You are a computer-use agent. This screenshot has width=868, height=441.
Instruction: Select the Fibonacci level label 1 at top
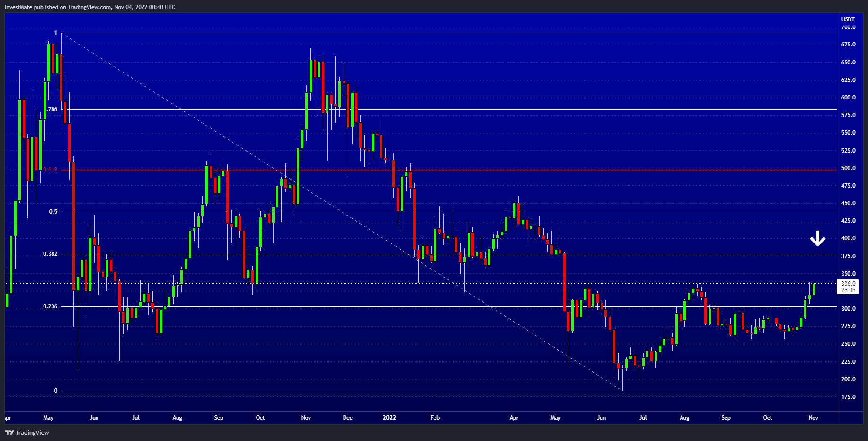(56, 33)
